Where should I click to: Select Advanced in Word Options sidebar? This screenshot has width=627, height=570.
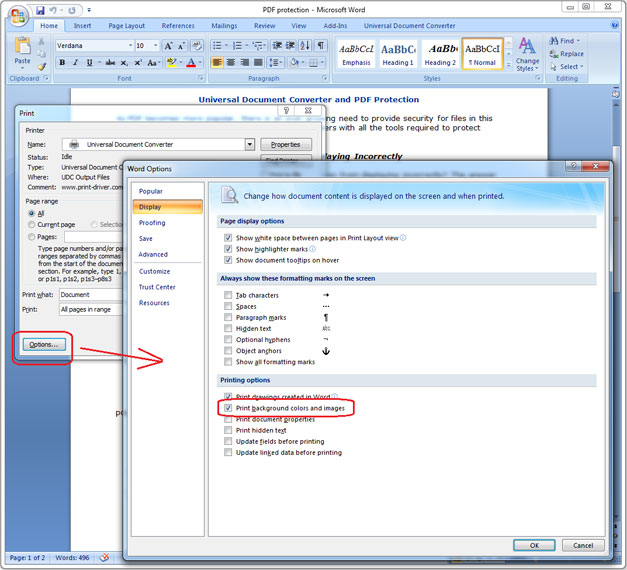point(153,254)
